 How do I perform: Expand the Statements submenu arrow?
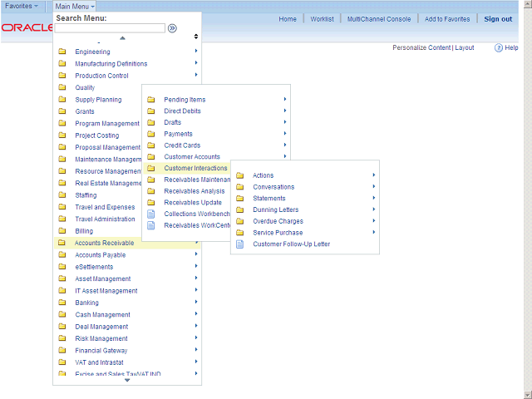[374, 199]
